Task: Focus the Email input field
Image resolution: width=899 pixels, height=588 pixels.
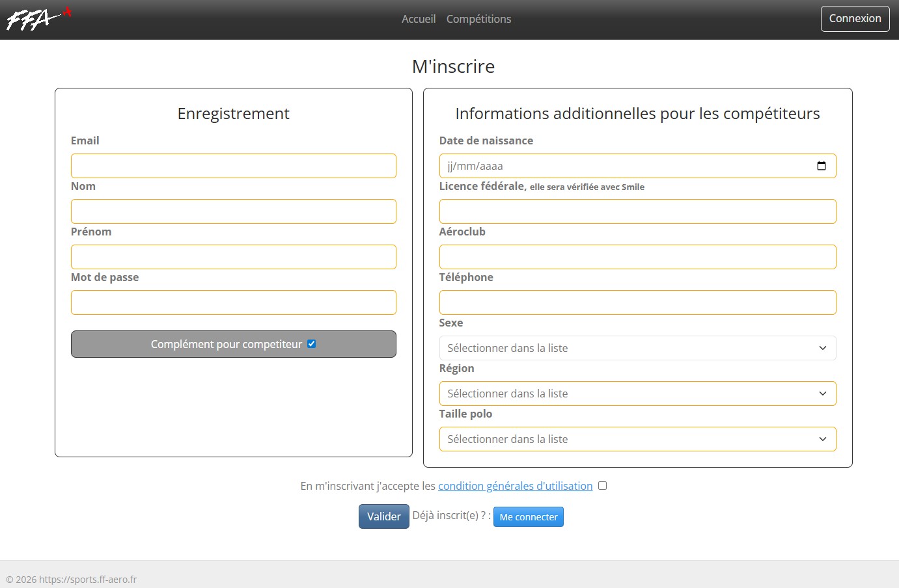Action: [233, 166]
